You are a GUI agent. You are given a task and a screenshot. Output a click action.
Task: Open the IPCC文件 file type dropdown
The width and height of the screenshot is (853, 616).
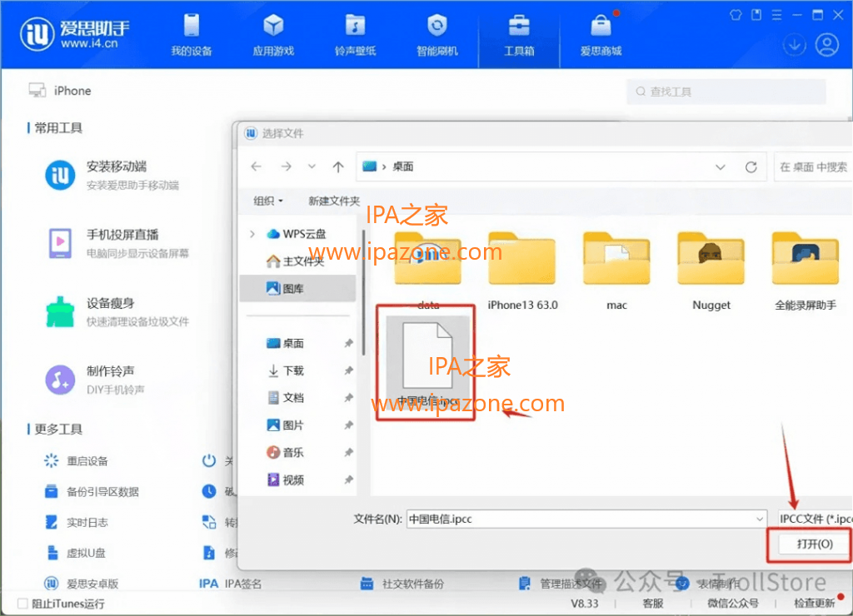815,519
